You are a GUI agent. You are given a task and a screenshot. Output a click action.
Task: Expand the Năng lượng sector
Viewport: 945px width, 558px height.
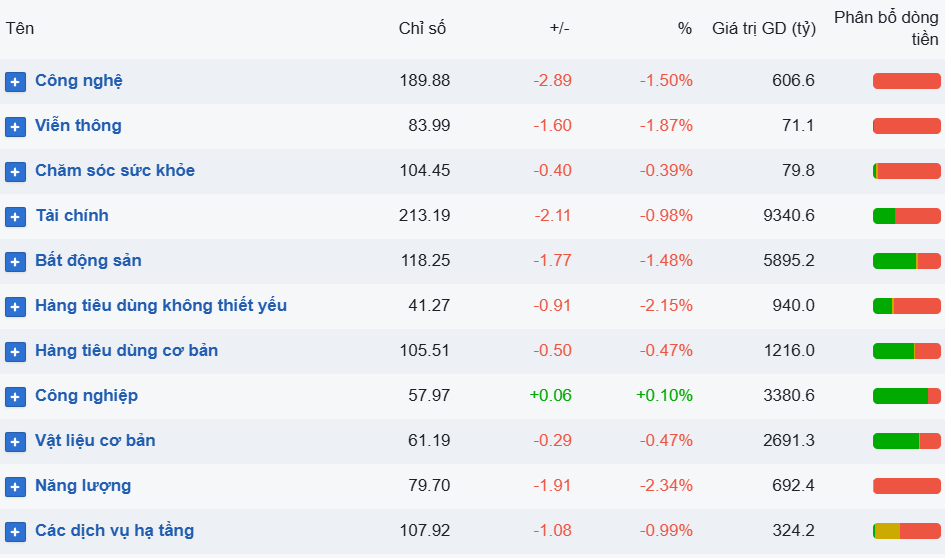tap(15, 487)
